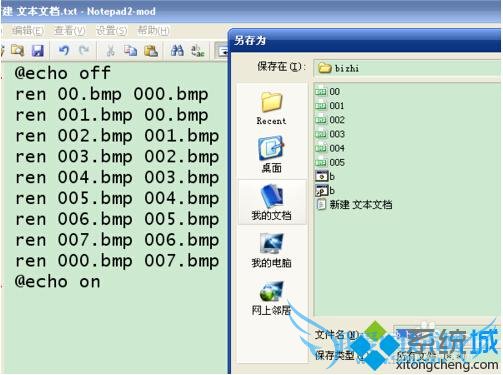
Task: Click the Replace toolbar icon
Action: [x=197, y=51]
